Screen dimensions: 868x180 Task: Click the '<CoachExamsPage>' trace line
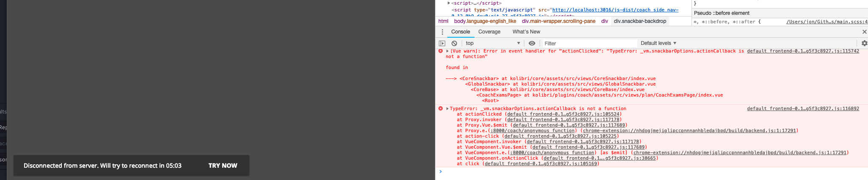600,95
